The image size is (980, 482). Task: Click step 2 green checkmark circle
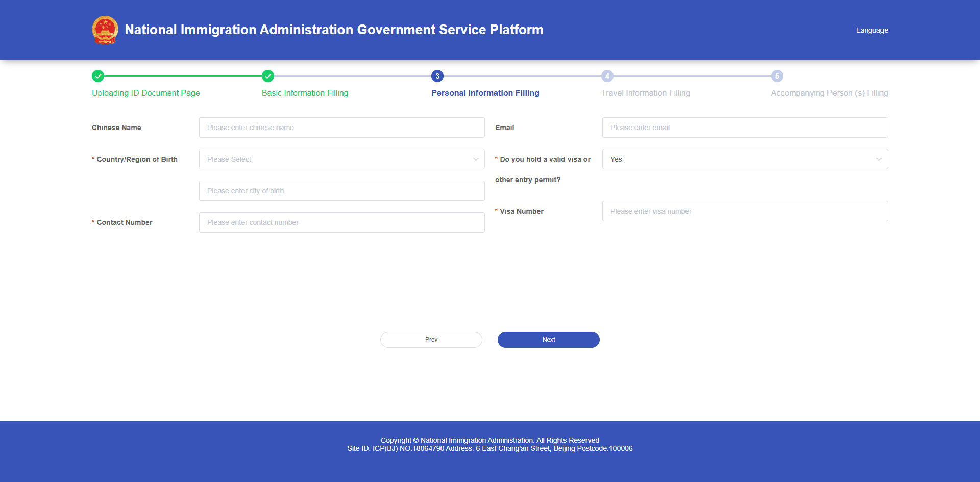click(x=268, y=76)
